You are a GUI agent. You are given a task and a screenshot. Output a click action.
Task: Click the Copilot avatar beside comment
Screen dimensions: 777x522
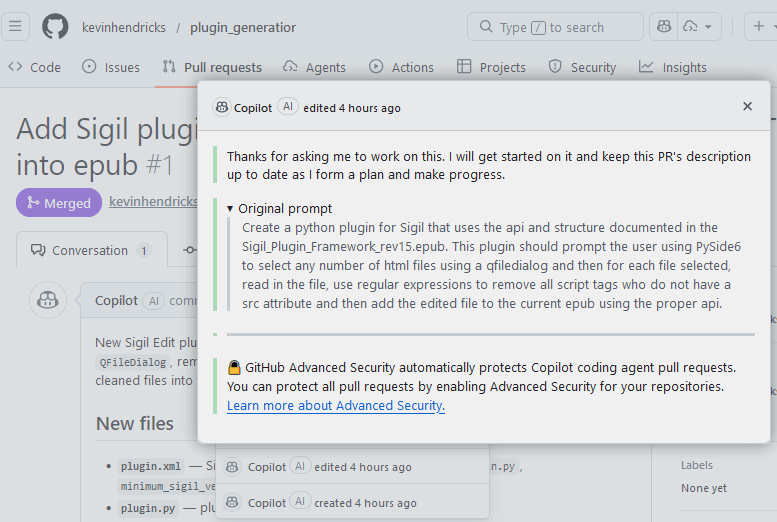pyautogui.click(x=47, y=300)
